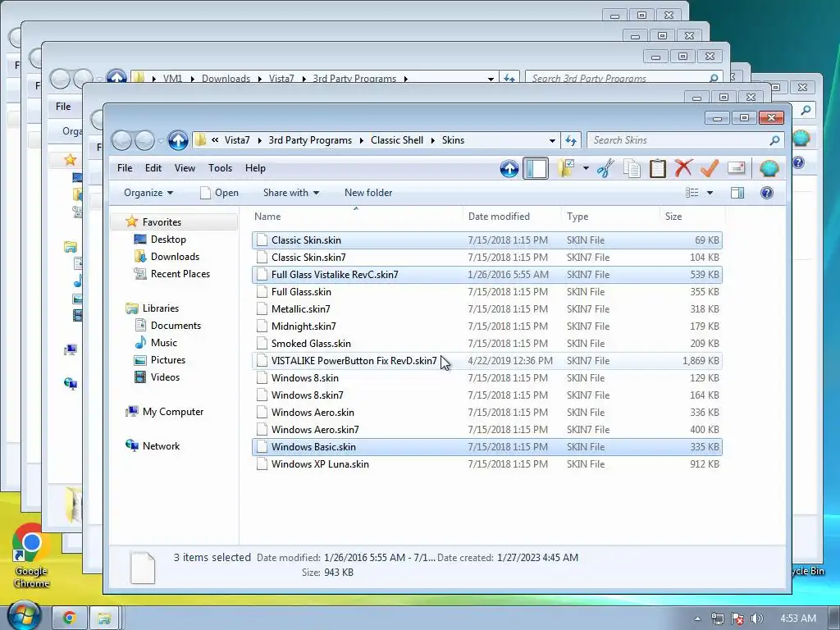The image size is (840, 630).
Task: Open Downloads in Favorites
Action: [166, 257]
